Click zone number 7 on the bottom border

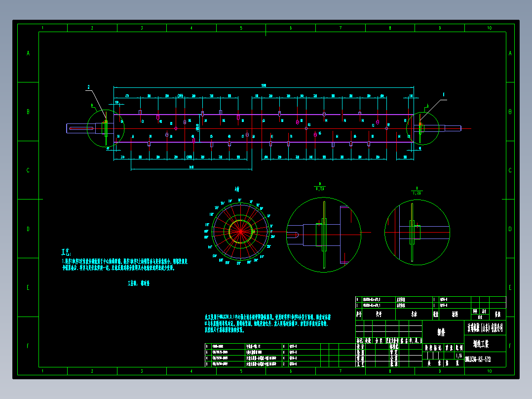tap(341, 371)
